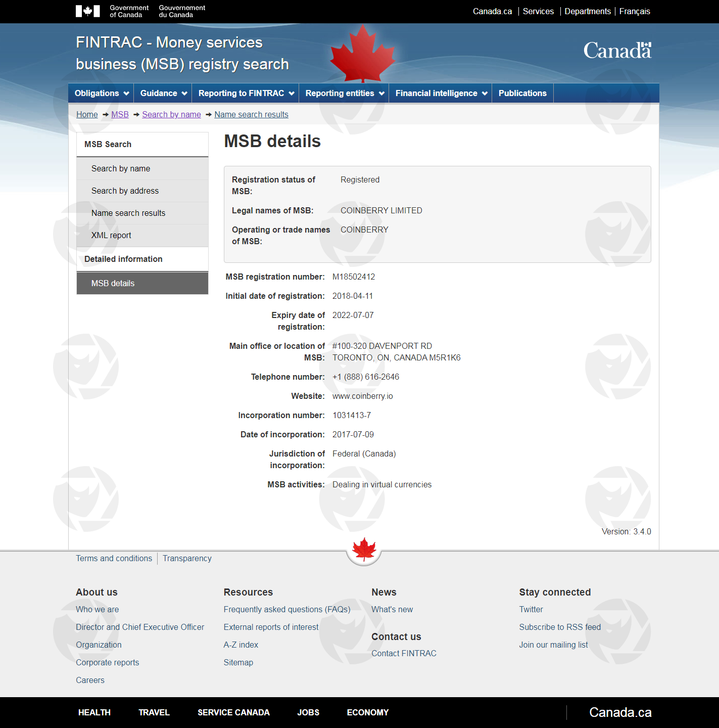Open XML report from sidebar
Screen dimensions: 719x728
click(111, 235)
